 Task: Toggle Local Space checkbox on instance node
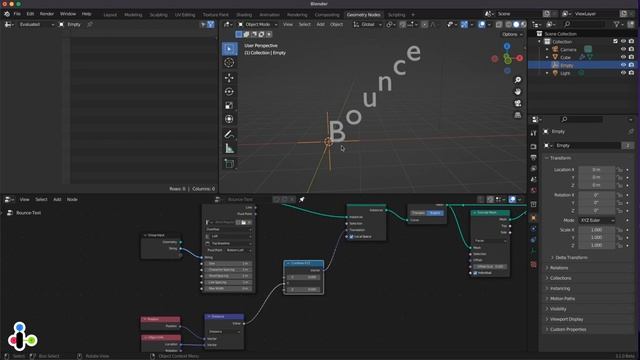point(351,237)
